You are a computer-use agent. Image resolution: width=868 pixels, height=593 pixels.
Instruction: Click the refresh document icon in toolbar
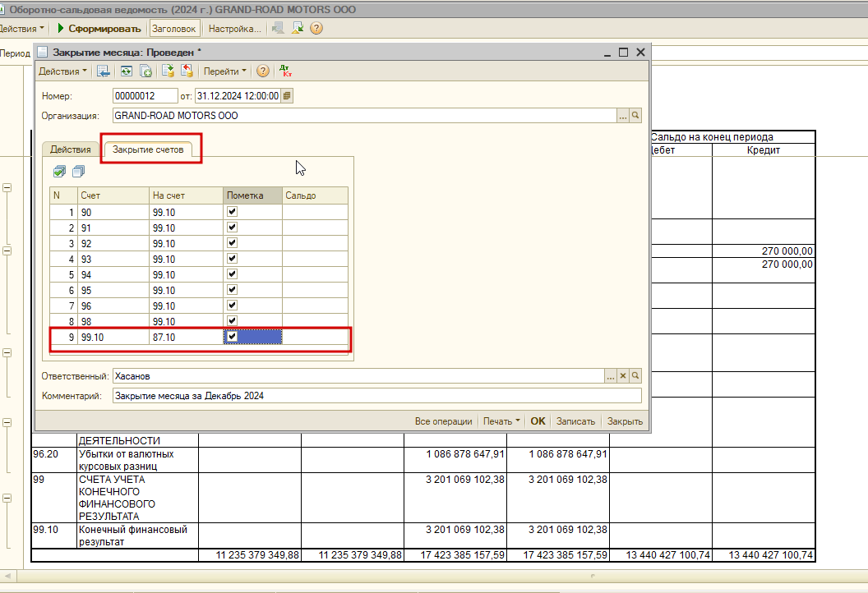click(x=127, y=71)
